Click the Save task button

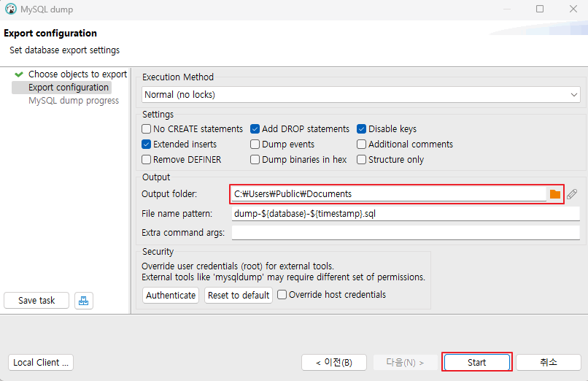point(36,301)
